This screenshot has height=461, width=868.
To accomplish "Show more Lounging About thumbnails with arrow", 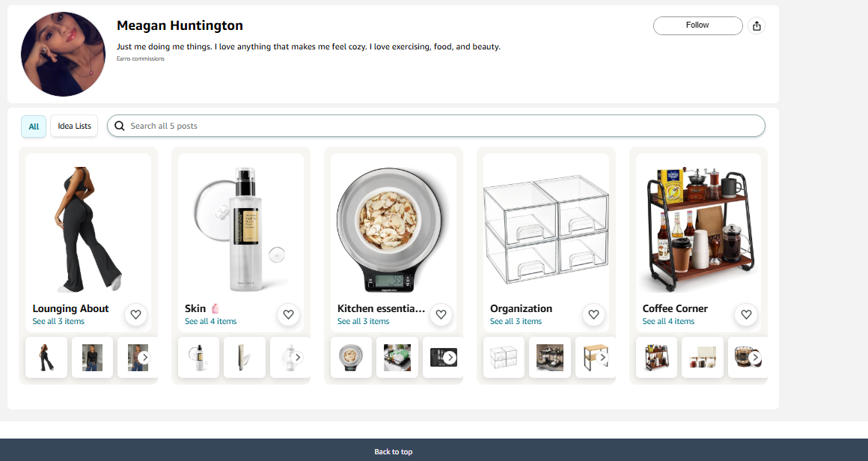I will point(144,358).
